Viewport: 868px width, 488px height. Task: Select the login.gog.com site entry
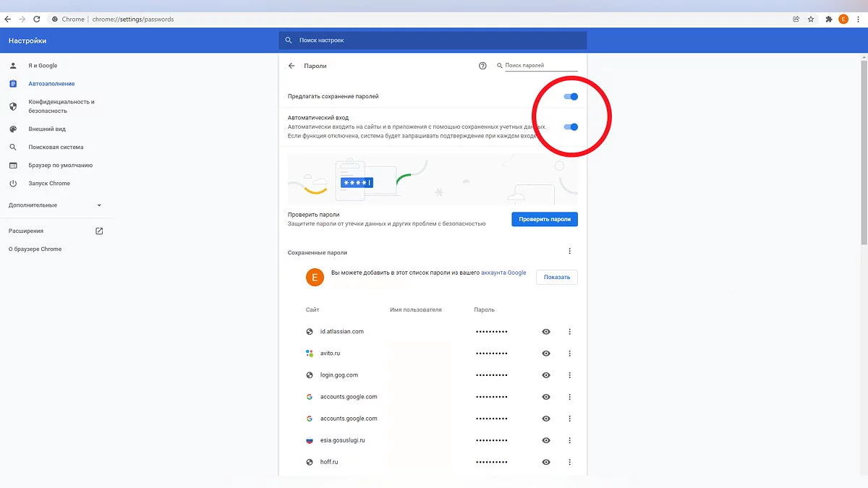339,375
